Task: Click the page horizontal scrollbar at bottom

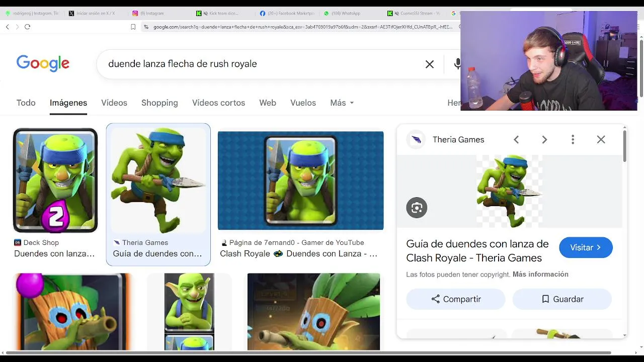Action: 308,353
